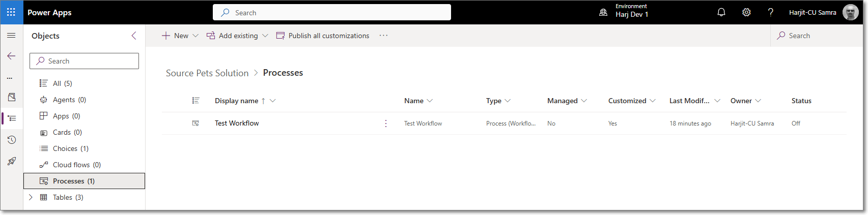Open the rocket Pipelines icon
868x215 pixels.
click(11, 161)
